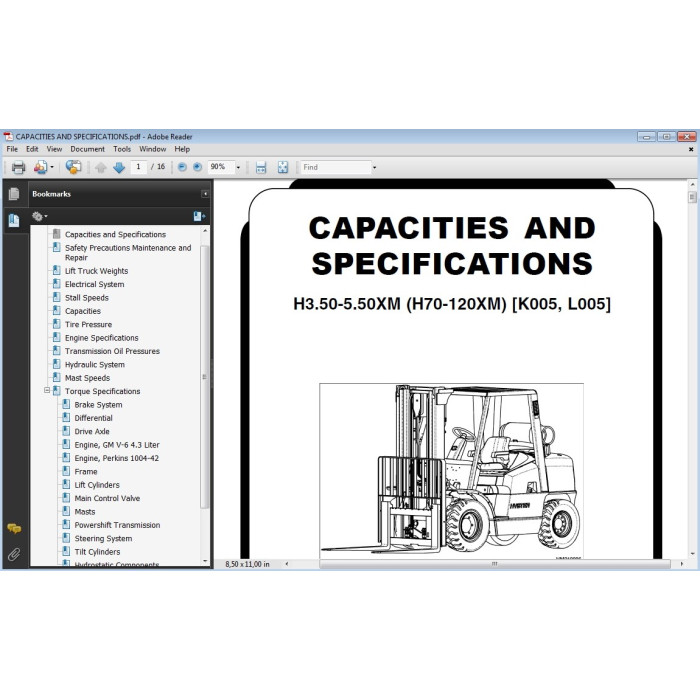Click the Print icon in toolbar

[18, 167]
